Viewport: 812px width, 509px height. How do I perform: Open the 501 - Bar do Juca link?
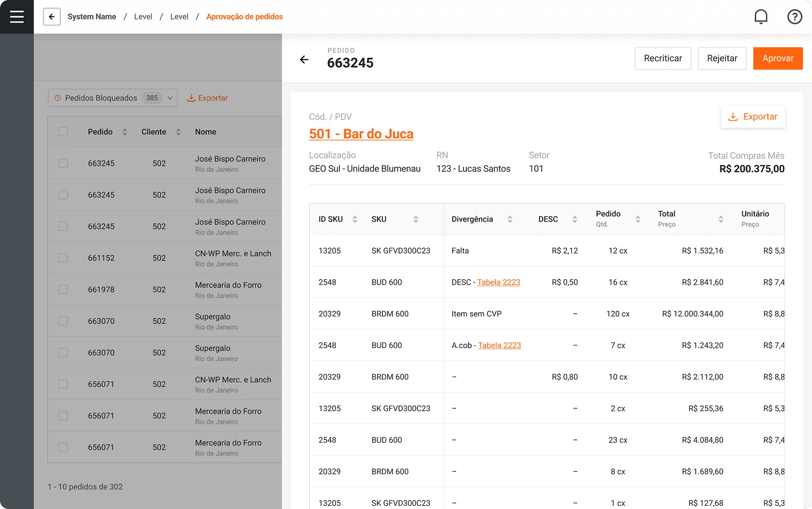(361, 134)
